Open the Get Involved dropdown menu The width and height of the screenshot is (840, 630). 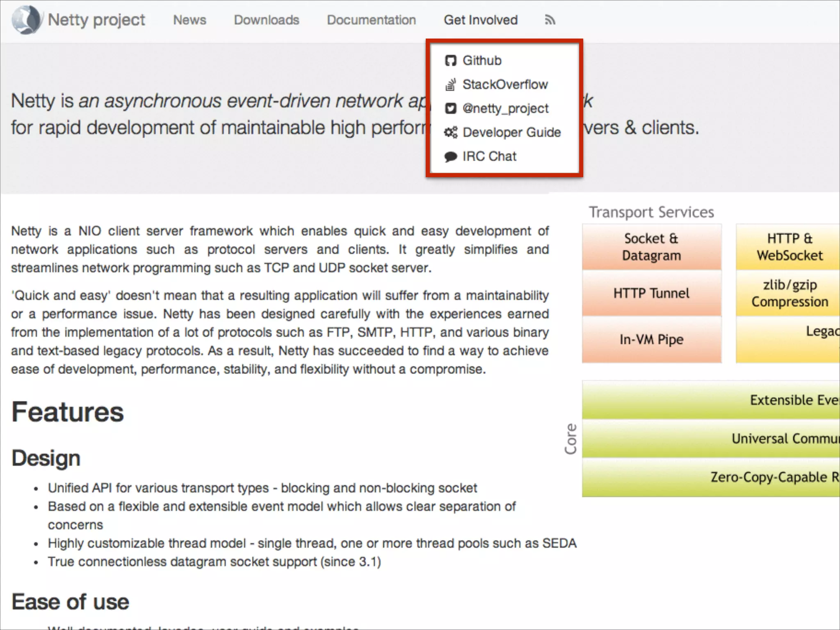[480, 20]
